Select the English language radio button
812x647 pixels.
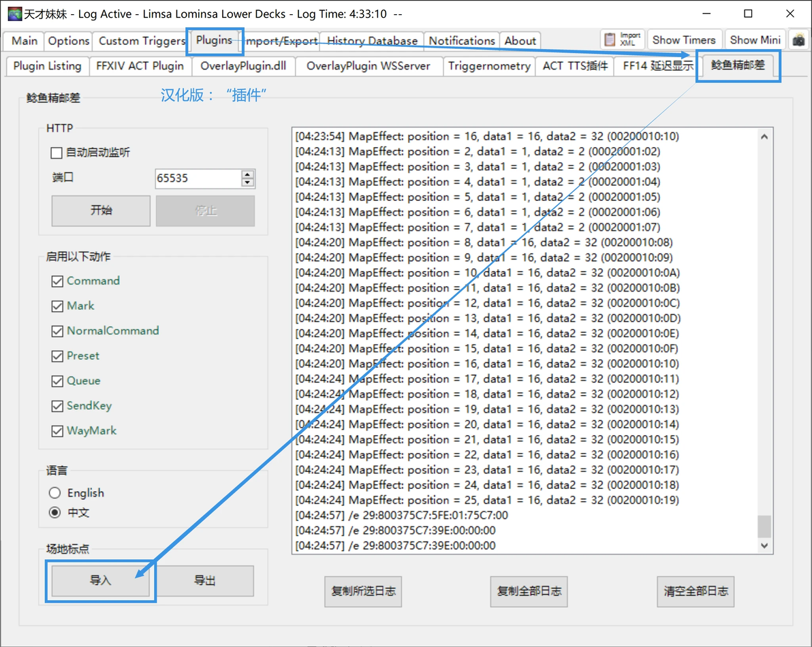[55, 493]
